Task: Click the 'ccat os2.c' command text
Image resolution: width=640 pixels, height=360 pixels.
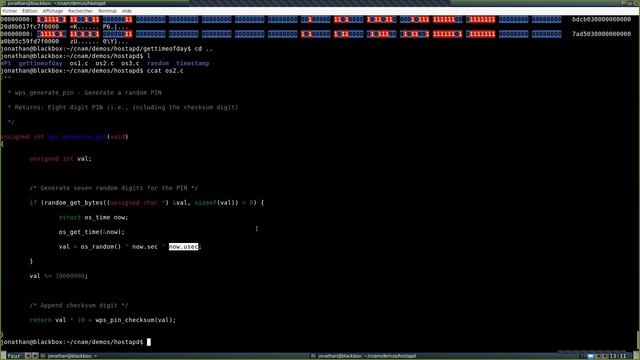Action: pos(165,71)
